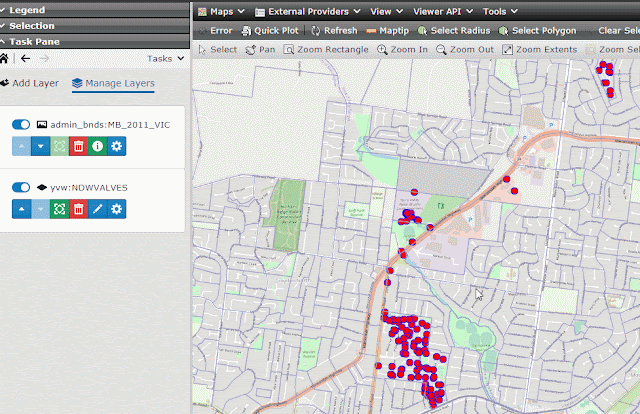
Task: Move yvw:NDWVALVES layer down
Action: (x=40, y=209)
